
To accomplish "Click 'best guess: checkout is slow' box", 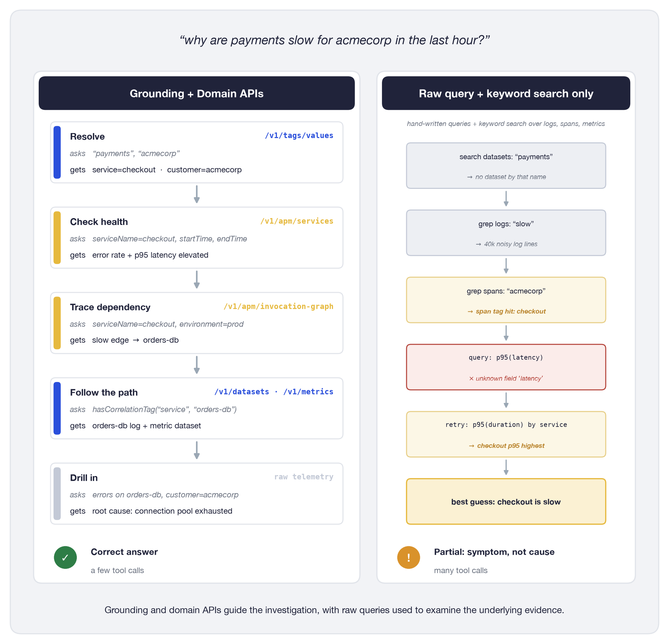I will [x=506, y=501].
